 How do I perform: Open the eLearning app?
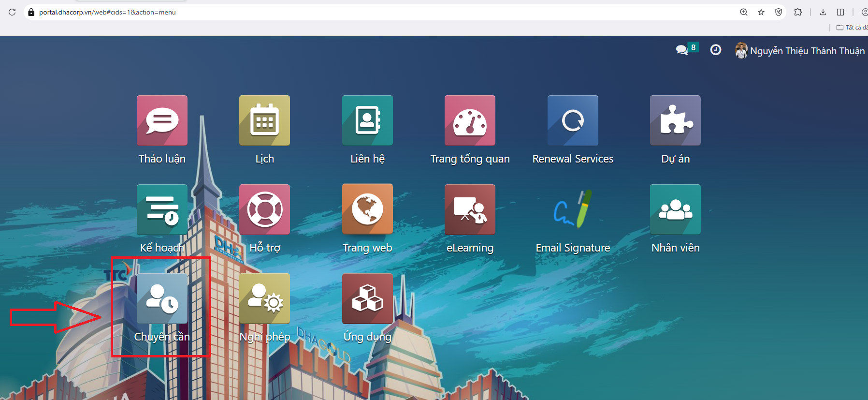click(x=470, y=210)
